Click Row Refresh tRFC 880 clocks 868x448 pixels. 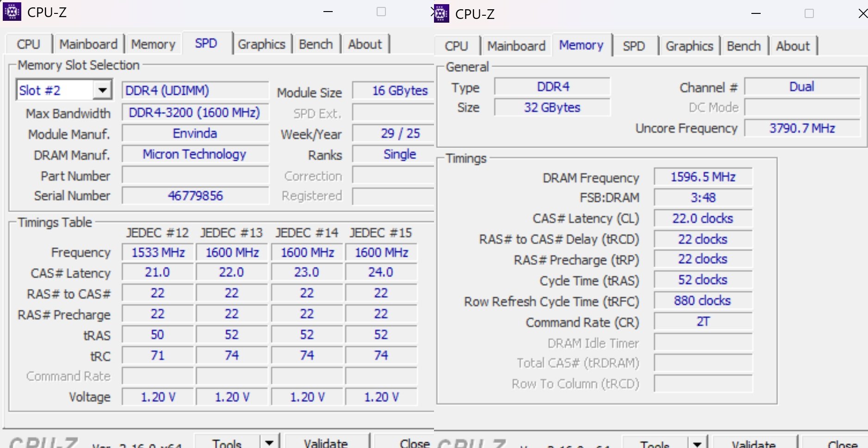[x=703, y=301]
